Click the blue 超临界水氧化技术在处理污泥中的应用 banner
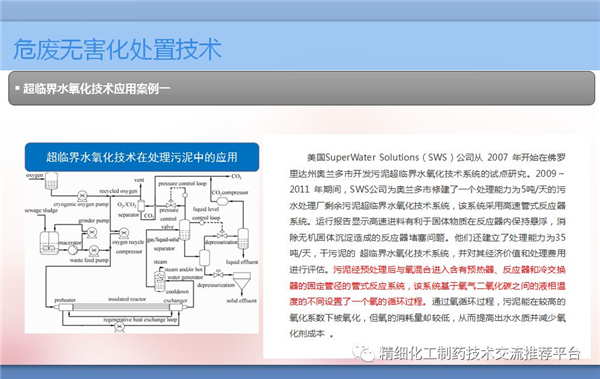The width and height of the screenshot is (600, 379). [x=142, y=157]
